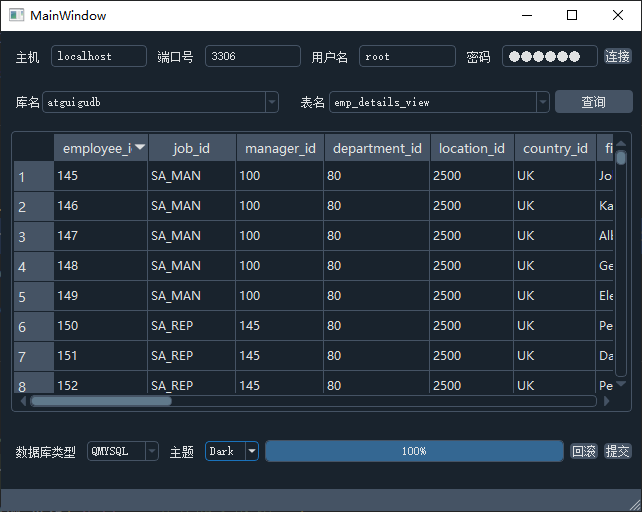Screen dimensions: 642x512
Task: Sort by the employee_id column header
Action: [x=101, y=148]
